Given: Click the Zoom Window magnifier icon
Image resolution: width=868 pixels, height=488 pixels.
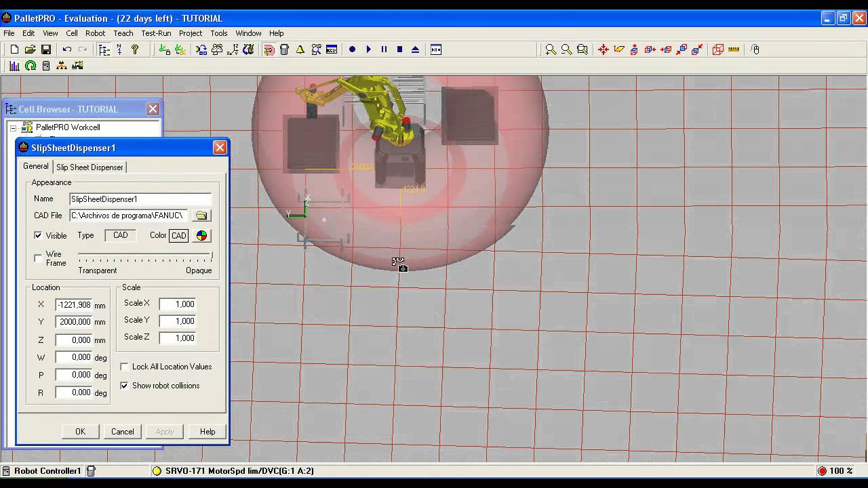Looking at the screenshot, I should (582, 49).
